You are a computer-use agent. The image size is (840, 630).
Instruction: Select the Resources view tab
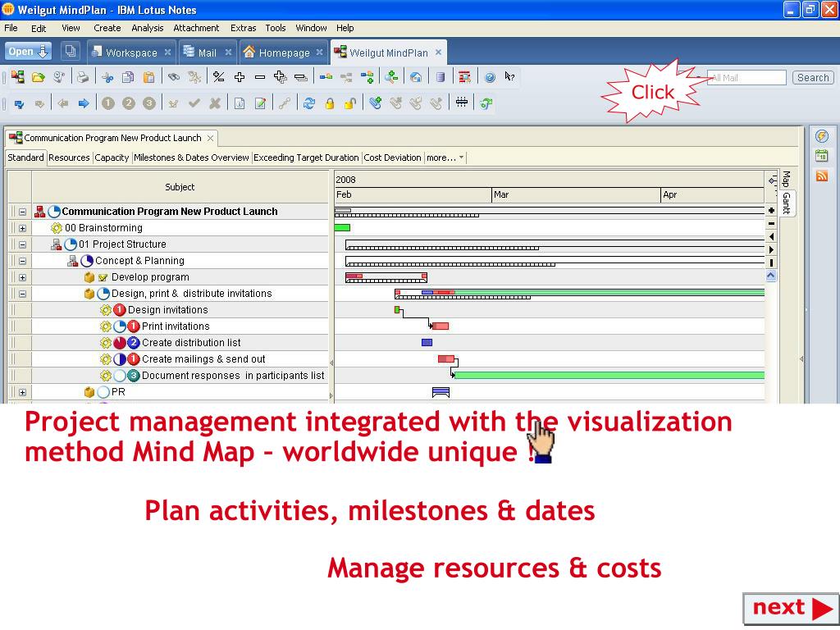click(x=69, y=157)
